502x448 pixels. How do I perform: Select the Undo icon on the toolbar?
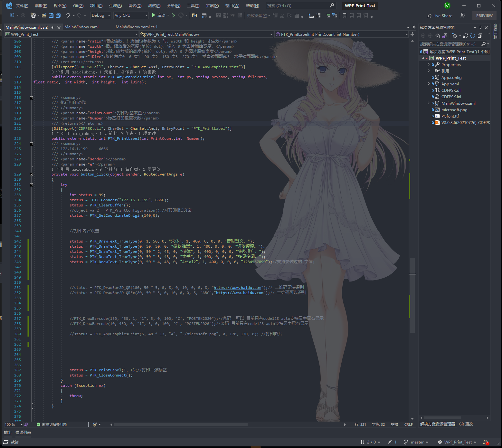click(x=68, y=15)
